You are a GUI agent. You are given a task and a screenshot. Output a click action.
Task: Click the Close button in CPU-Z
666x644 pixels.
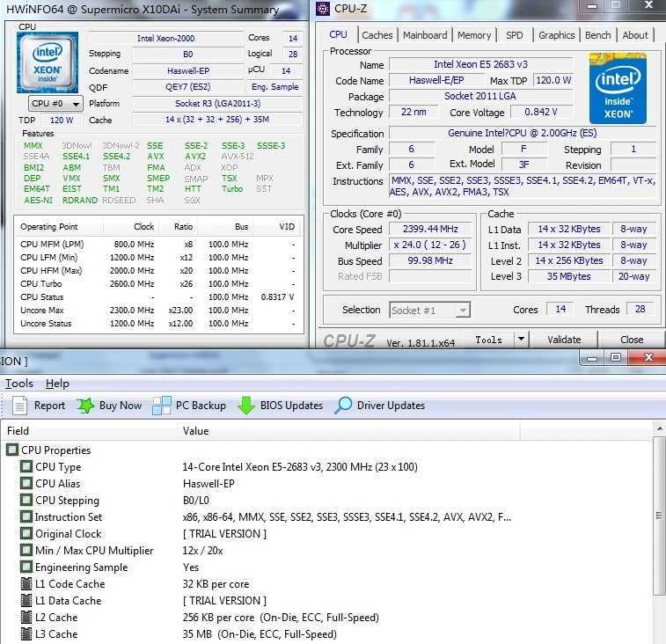(x=631, y=340)
